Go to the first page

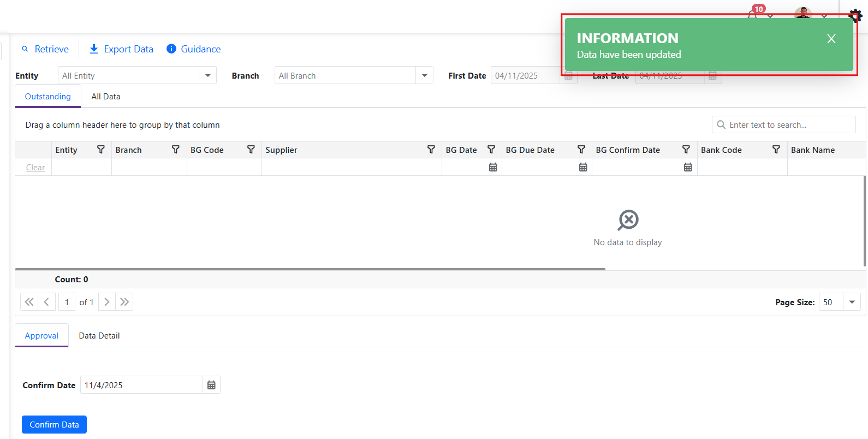click(29, 302)
